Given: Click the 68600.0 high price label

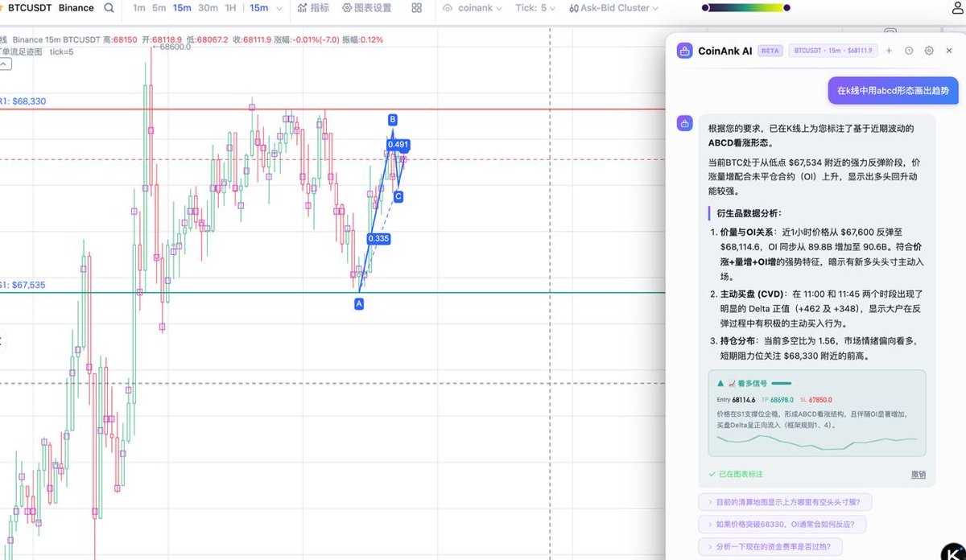Looking at the screenshot, I should [172, 47].
